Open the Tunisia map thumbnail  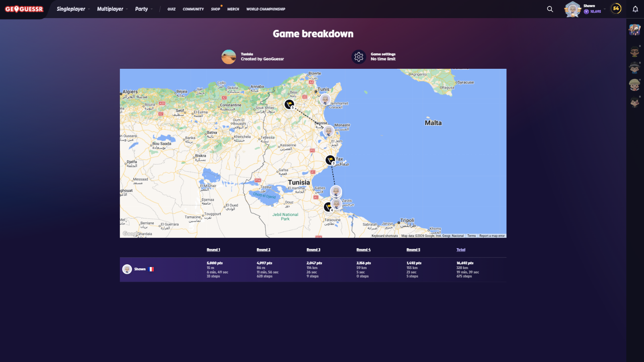click(x=229, y=57)
